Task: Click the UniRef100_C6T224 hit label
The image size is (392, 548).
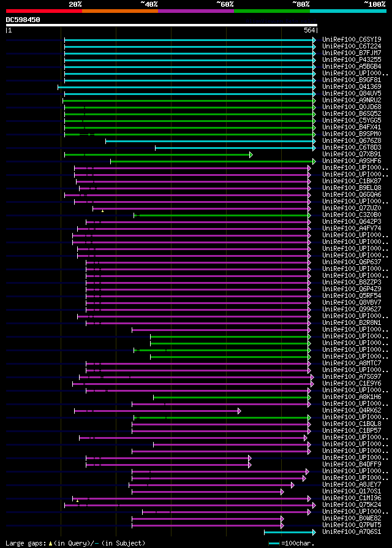Action: pyautogui.click(x=352, y=47)
